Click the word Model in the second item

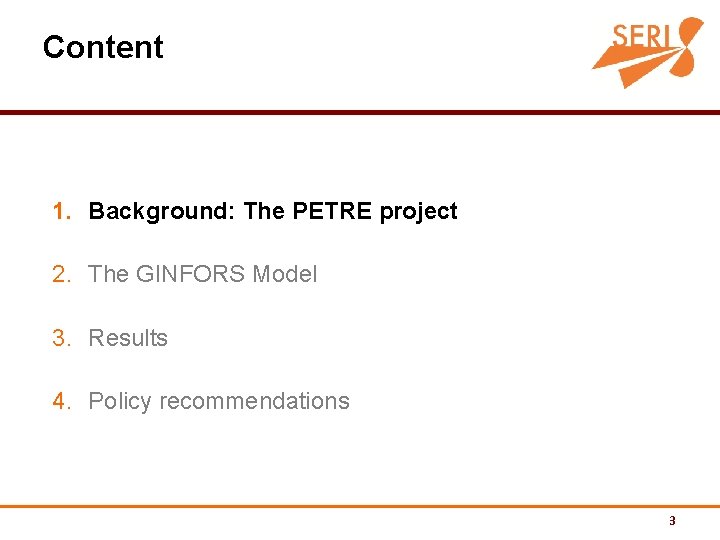285,274
